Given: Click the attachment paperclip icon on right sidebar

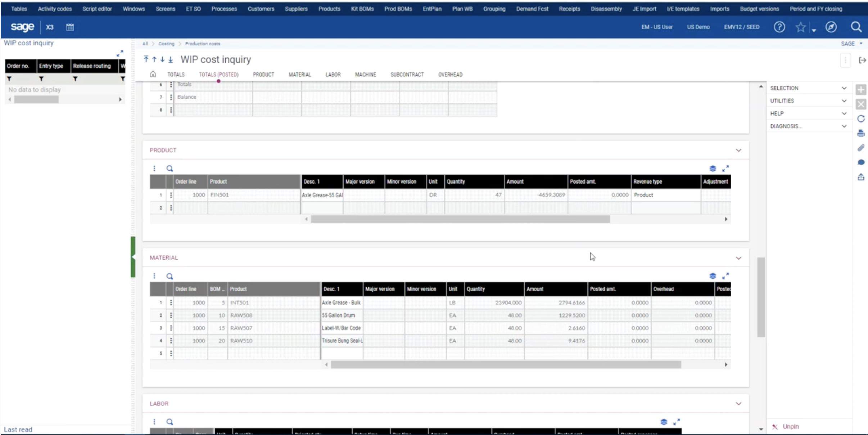Looking at the screenshot, I should [x=861, y=148].
